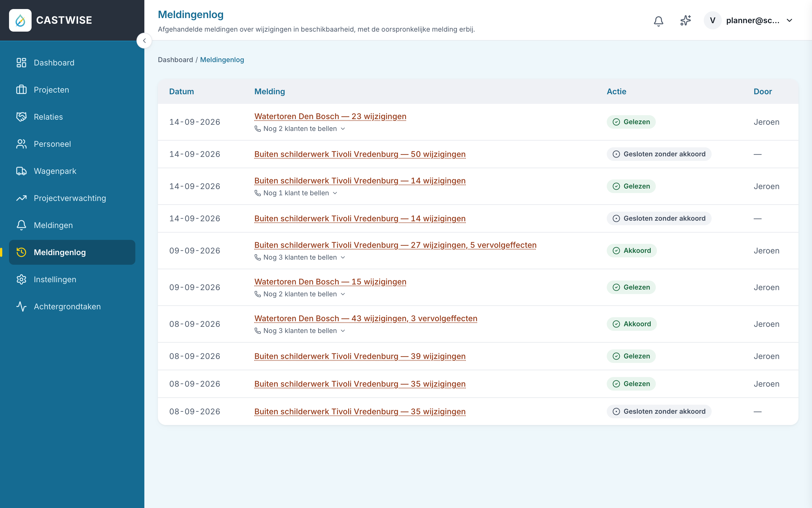
Task: Click the AI sparkles icon in header
Action: [x=685, y=21]
